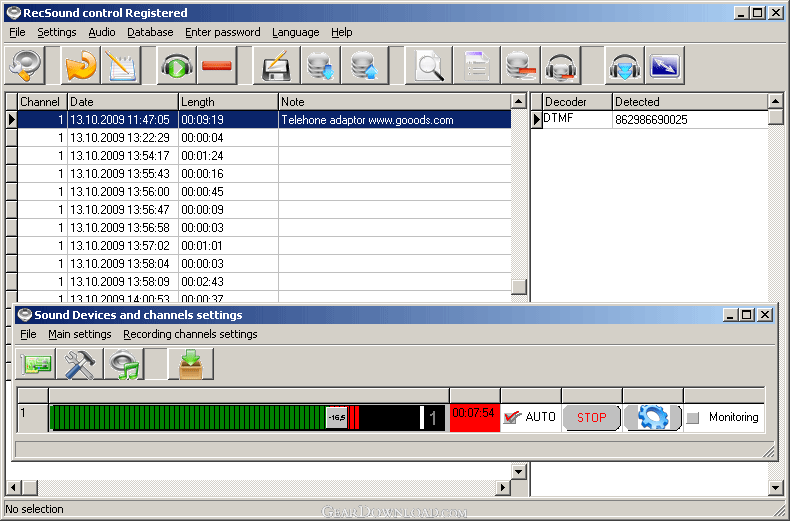The height and width of the screenshot is (521, 790).
Task: Open the Help menu
Action: (x=342, y=32)
